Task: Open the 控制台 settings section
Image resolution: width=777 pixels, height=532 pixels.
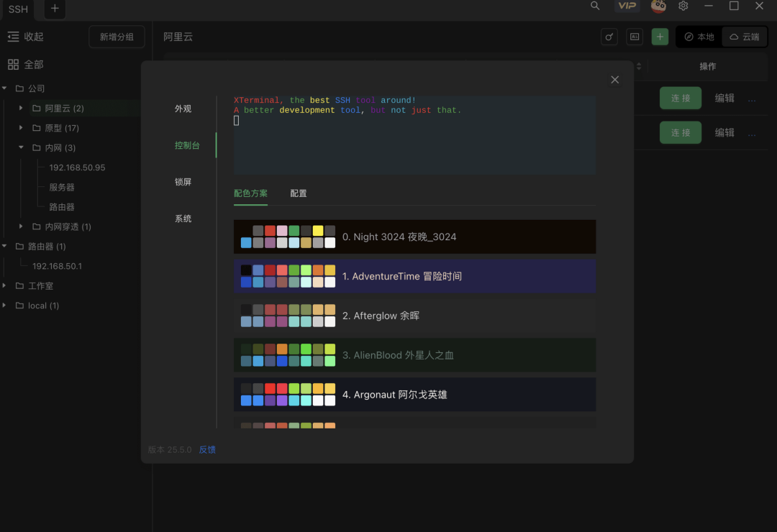Action: (x=187, y=145)
